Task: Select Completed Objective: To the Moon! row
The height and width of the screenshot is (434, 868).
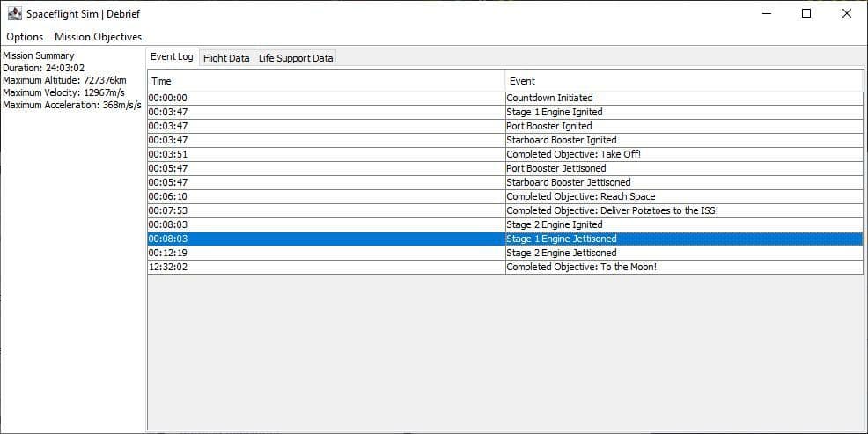Action: 504,268
